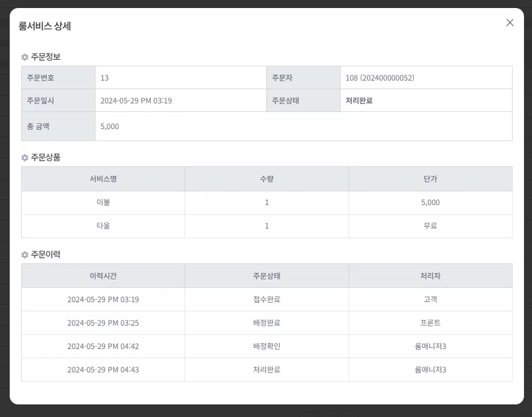Click the bold 처리완료 order status value
Viewport: 532px width, 417px height.
pyautogui.click(x=359, y=101)
